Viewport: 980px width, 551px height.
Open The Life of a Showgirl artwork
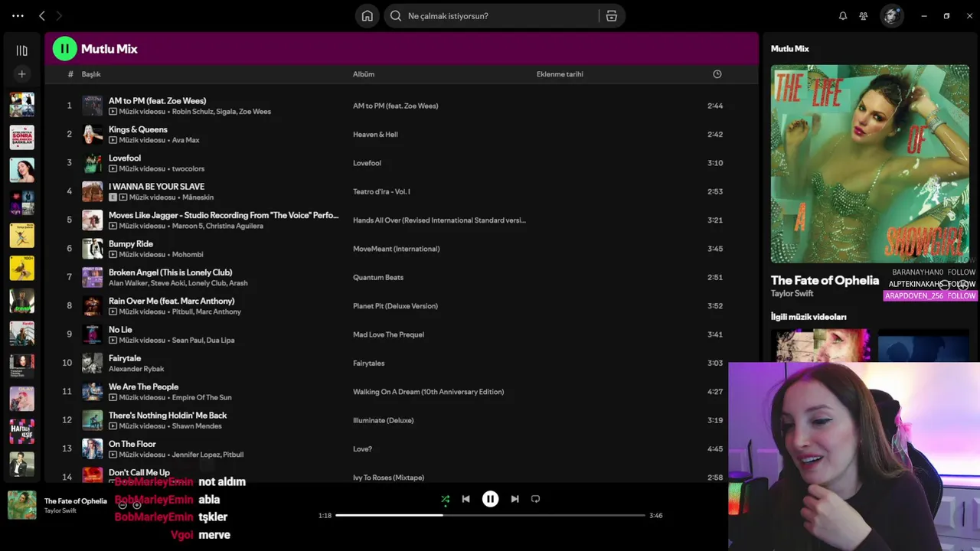pyautogui.click(x=870, y=164)
